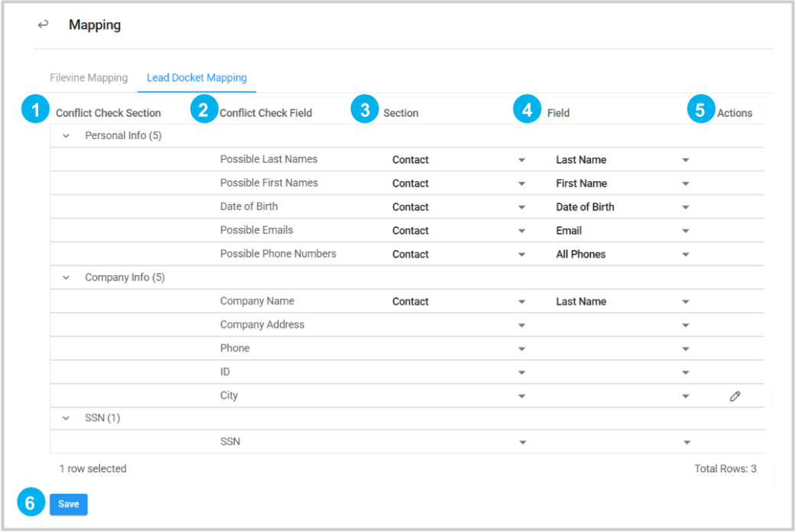
Task: Select the Date of Birth conflict field cell
Action: point(249,206)
